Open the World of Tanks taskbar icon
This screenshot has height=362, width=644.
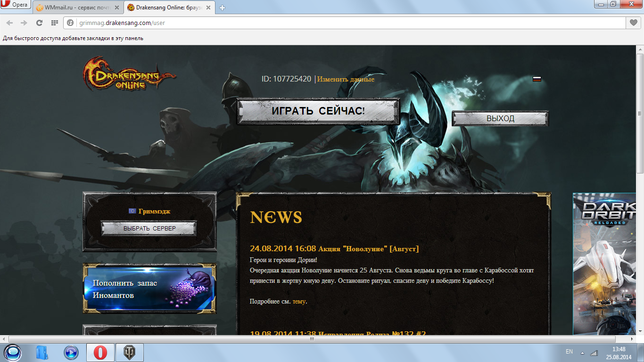tap(129, 353)
